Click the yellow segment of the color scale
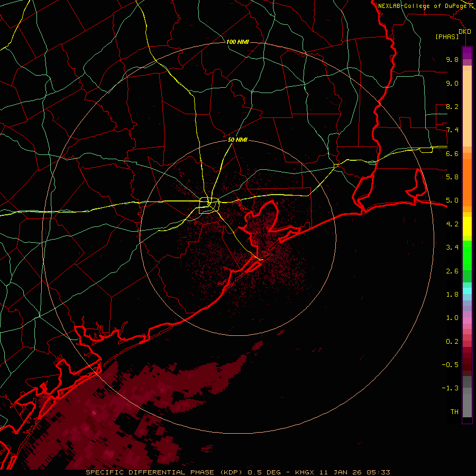This screenshot has height=476, width=476. [x=467, y=226]
